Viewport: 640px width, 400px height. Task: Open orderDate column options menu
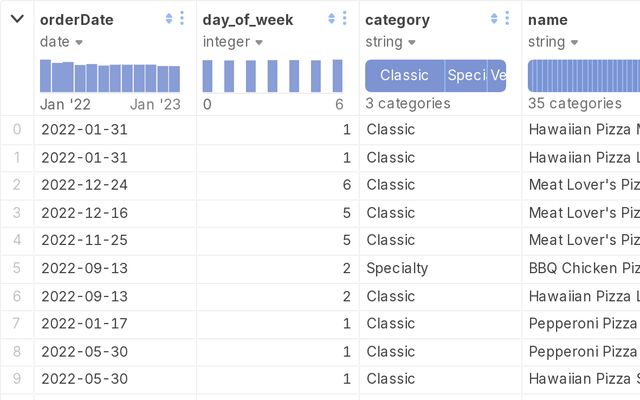182,18
